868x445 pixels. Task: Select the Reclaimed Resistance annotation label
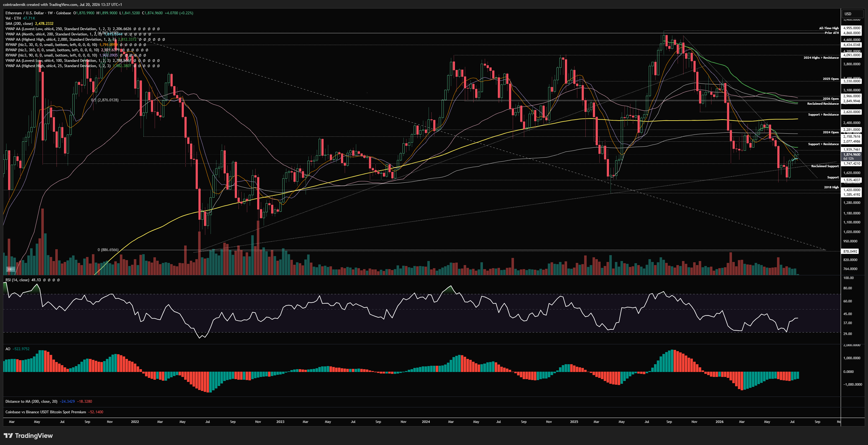click(823, 103)
